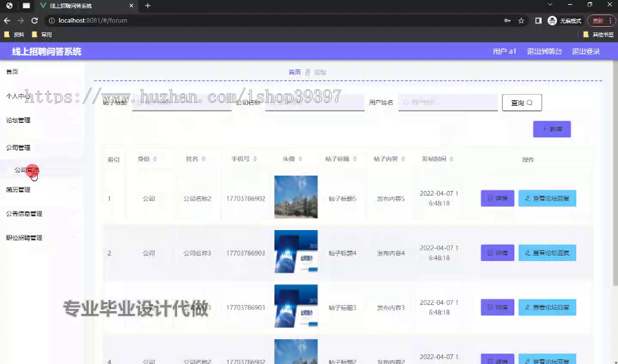
Task: Click the incognito mode indicator
Action: coord(564,21)
